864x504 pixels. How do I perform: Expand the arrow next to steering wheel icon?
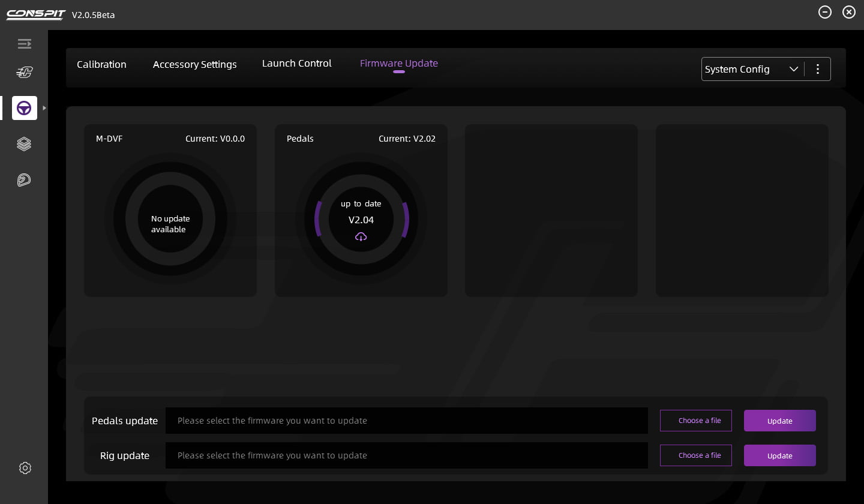click(44, 108)
